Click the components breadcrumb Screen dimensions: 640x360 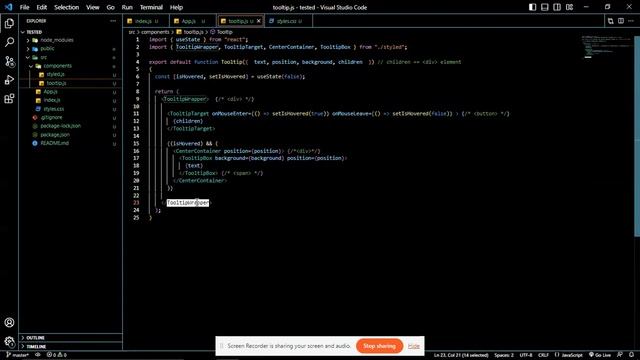pyautogui.click(x=155, y=32)
